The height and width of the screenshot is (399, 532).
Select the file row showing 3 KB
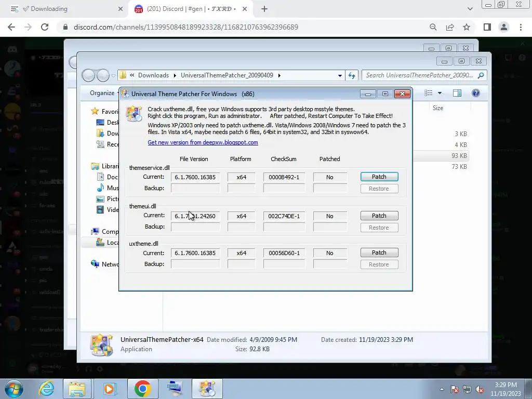[441, 134]
